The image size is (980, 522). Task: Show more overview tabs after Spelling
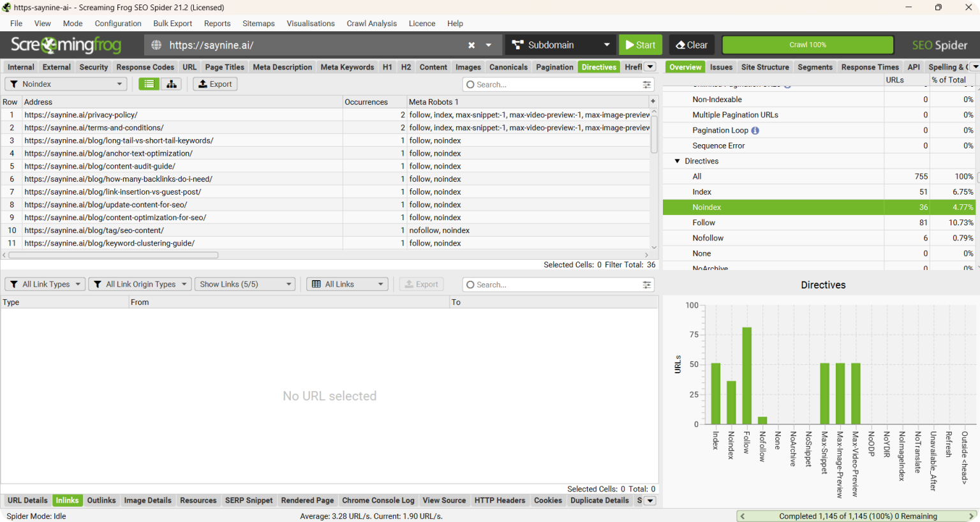click(x=975, y=67)
